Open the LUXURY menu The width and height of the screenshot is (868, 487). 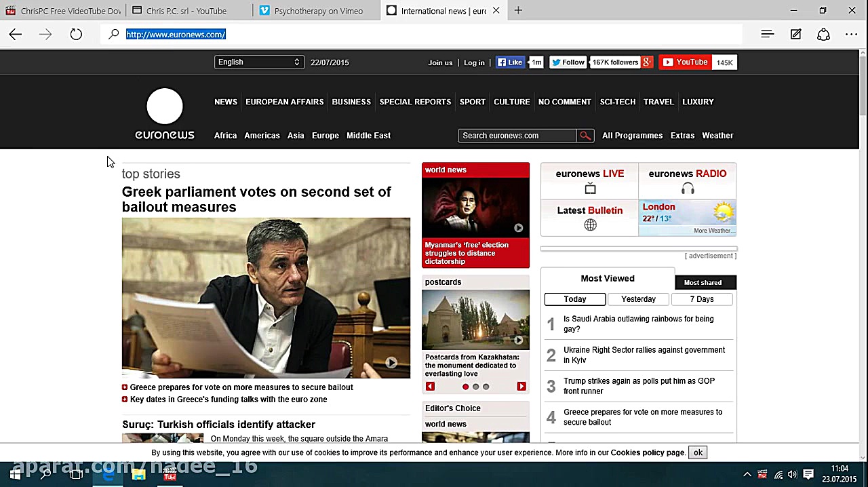point(698,102)
